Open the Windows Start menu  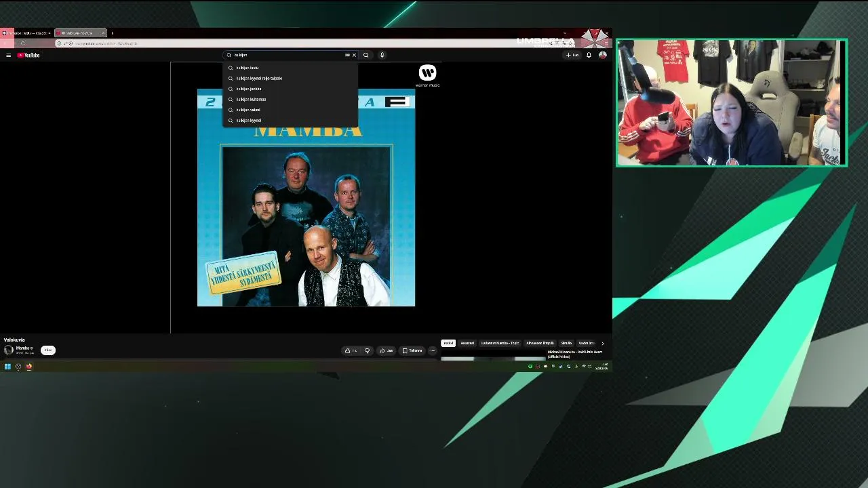coord(7,367)
